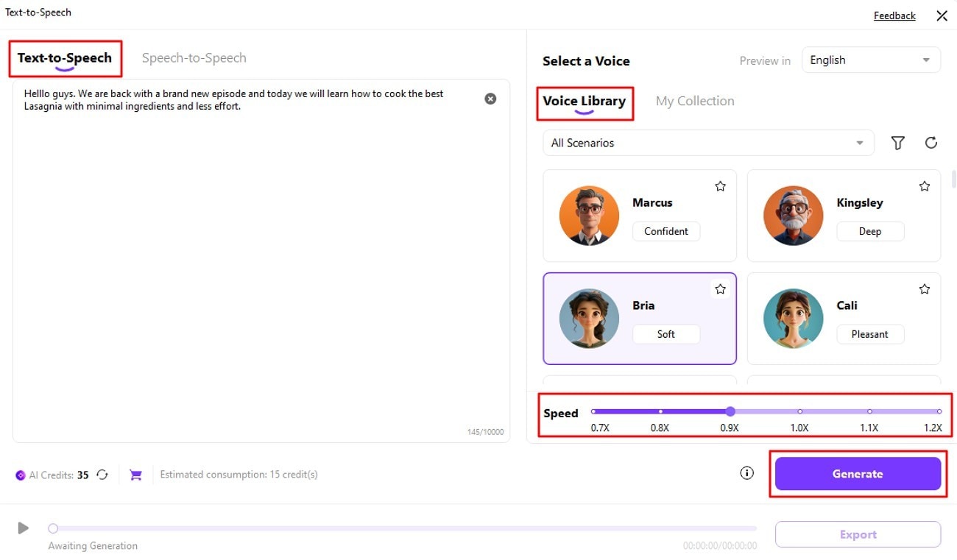Refresh the AI Credits balance
Viewport: 957px width, 560px height.
(x=102, y=475)
